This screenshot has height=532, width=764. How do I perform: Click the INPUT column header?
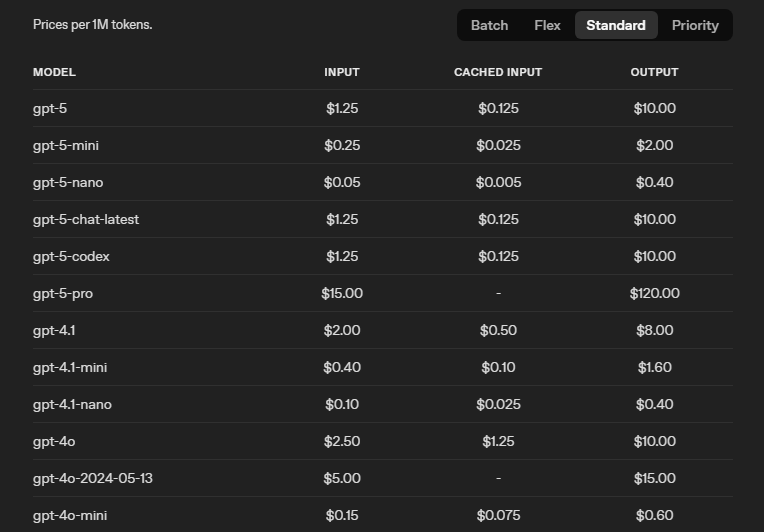point(342,72)
